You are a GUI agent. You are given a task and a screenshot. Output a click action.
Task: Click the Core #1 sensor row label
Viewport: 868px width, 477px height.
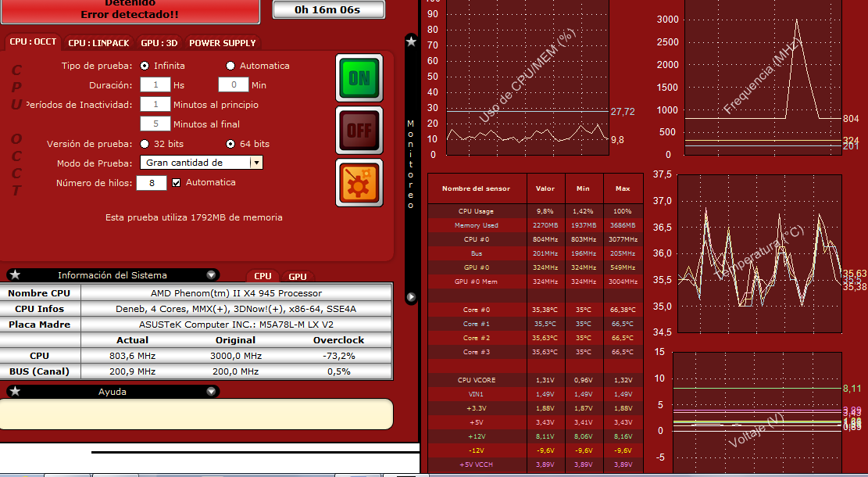pyautogui.click(x=476, y=324)
